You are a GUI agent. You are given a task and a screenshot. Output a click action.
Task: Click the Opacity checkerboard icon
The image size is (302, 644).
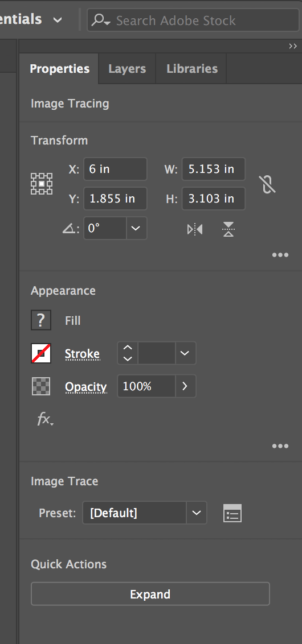click(41, 386)
